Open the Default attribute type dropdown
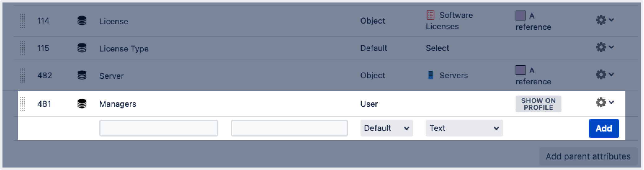 pyautogui.click(x=387, y=128)
